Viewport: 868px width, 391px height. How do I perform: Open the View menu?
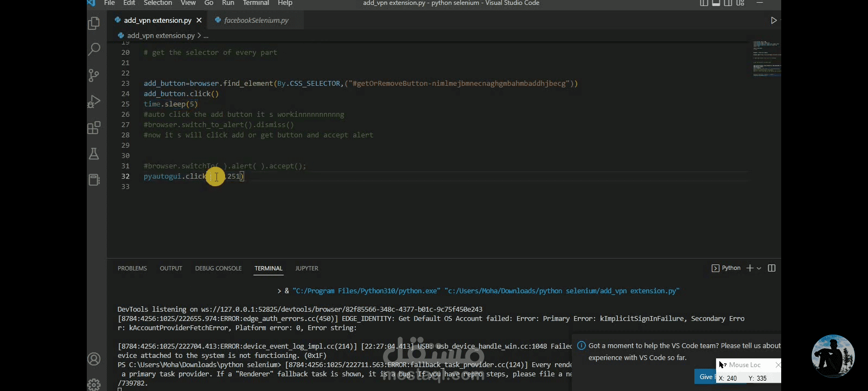point(188,3)
